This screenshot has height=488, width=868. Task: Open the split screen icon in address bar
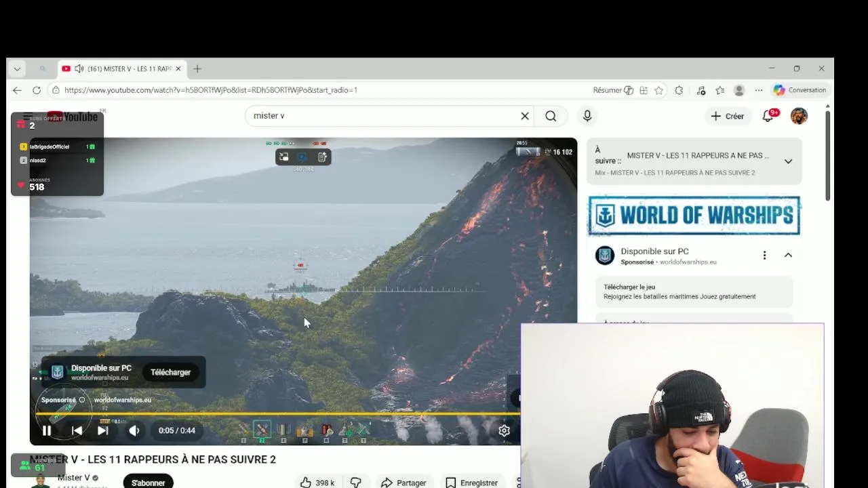(x=643, y=90)
